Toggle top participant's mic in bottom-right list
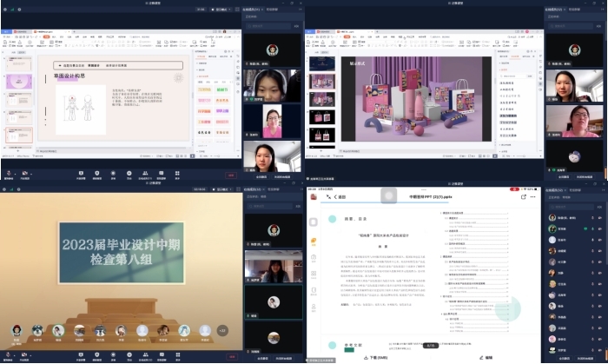The width and height of the screenshot is (608, 364). (x=592, y=218)
